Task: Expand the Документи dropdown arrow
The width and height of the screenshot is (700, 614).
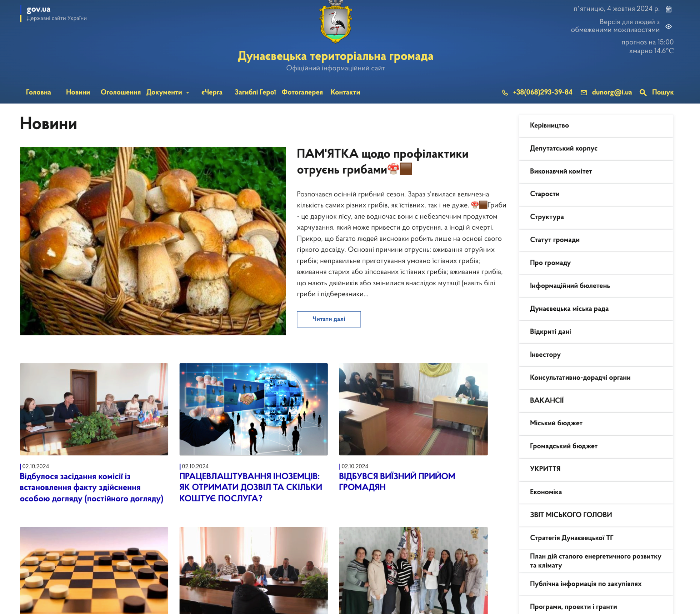Action: 188,93
